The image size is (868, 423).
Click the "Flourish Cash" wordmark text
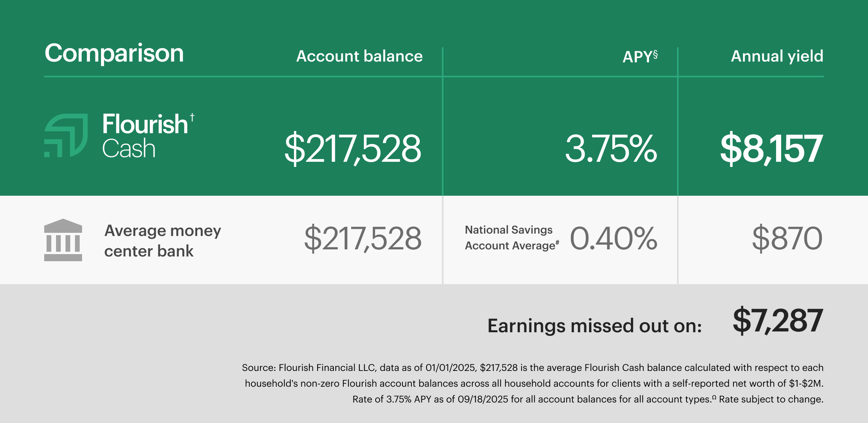[x=144, y=136]
